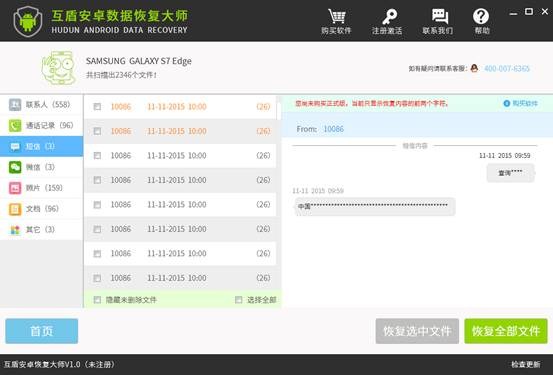Click the SAMSUNG GALAXY S7 Edge device name

tap(139, 61)
